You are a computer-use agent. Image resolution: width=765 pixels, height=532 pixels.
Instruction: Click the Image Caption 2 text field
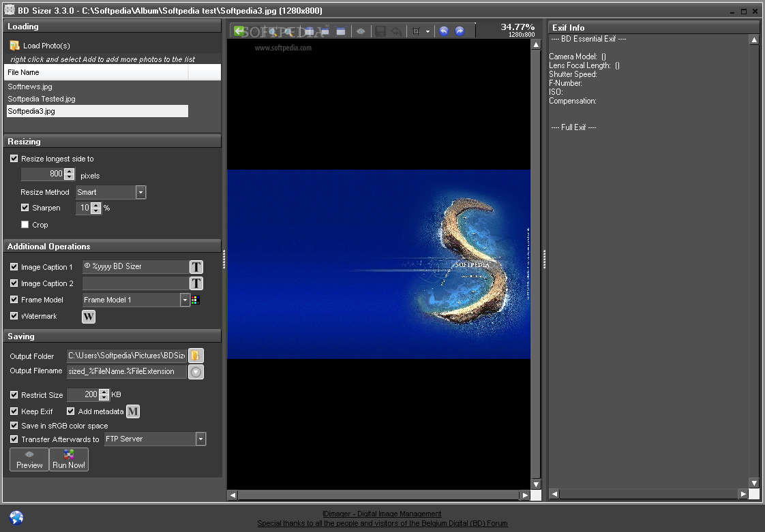tap(135, 283)
